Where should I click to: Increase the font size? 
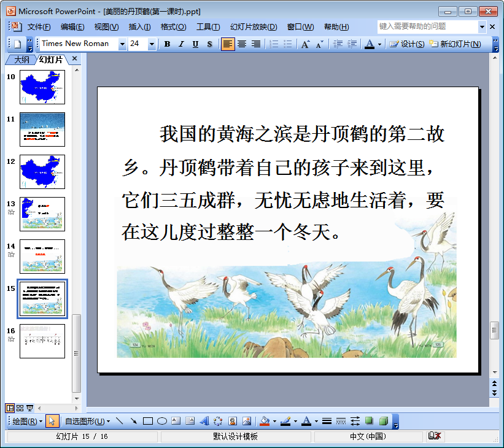[305, 44]
